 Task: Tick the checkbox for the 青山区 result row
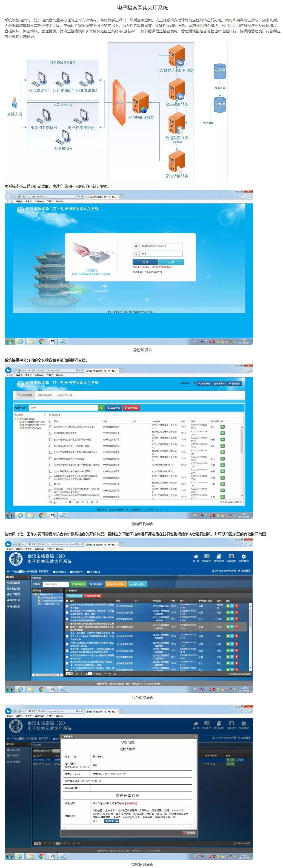51,484
